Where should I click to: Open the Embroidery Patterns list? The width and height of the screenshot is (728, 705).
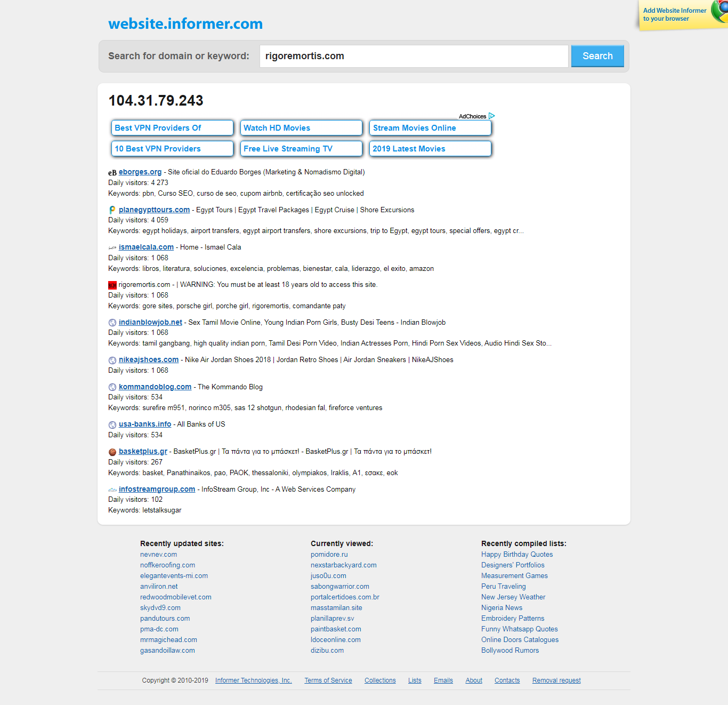(x=513, y=619)
